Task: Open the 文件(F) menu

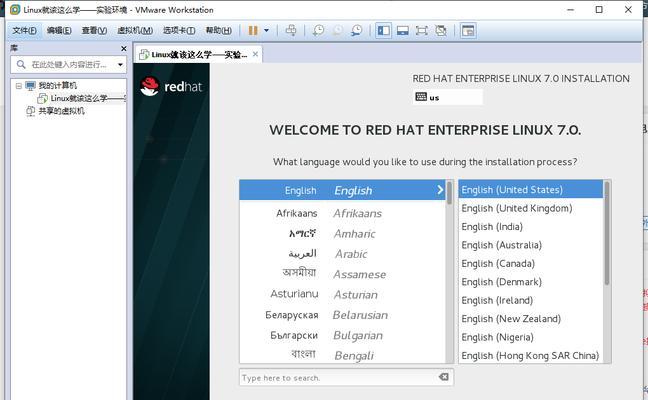Action: tap(24, 31)
